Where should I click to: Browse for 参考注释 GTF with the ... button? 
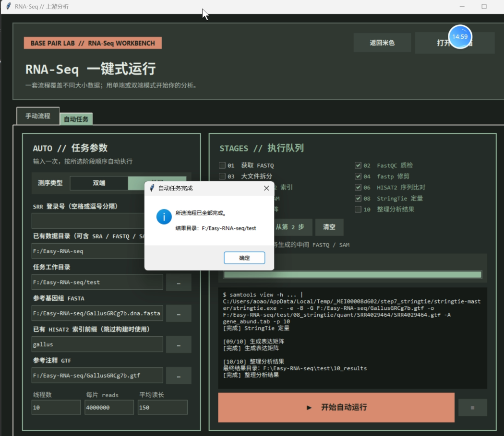(179, 376)
